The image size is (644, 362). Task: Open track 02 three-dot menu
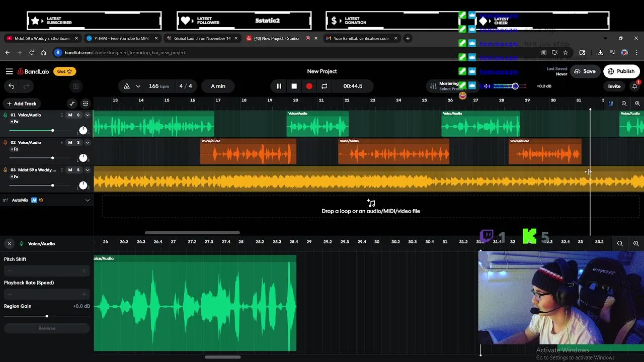(62, 143)
